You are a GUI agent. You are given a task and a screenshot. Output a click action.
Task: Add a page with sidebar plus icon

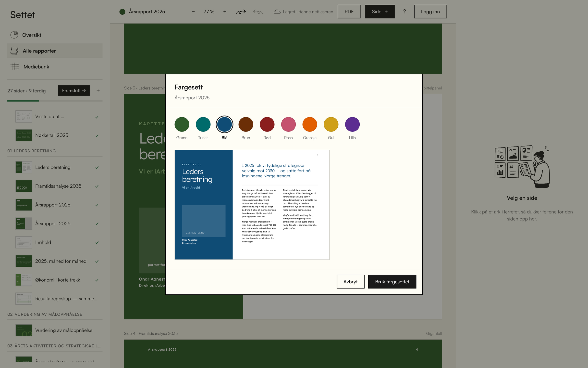(98, 91)
